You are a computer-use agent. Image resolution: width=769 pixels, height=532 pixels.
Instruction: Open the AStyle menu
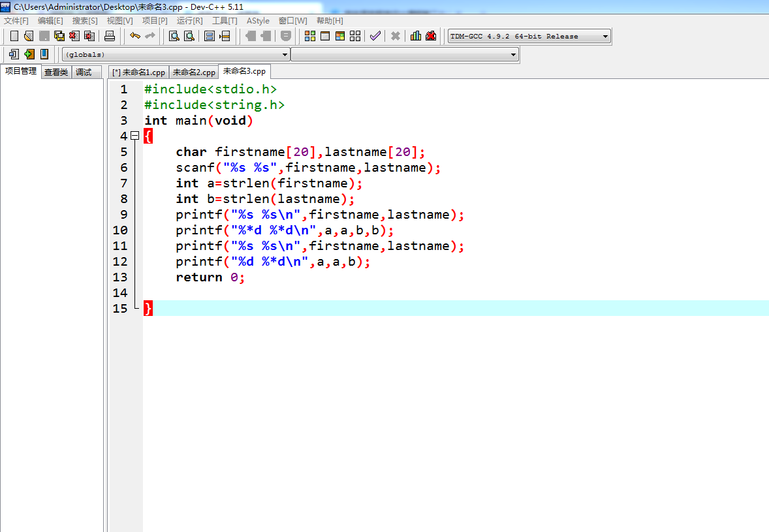pos(258,21)
